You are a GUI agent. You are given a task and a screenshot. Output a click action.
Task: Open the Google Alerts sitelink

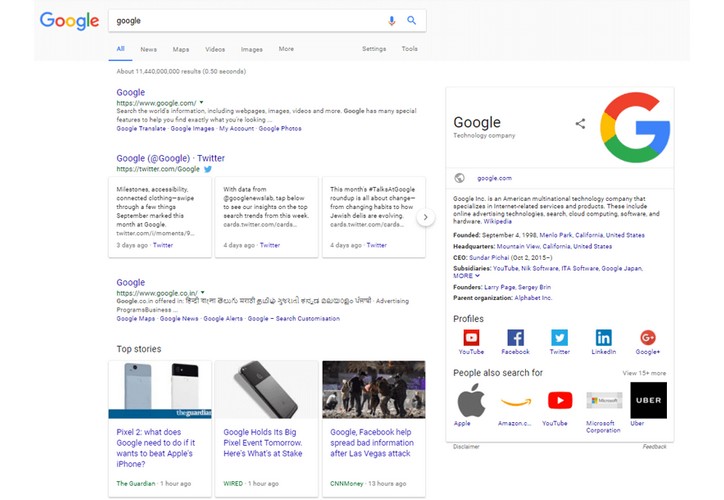(x=223, y=319)
